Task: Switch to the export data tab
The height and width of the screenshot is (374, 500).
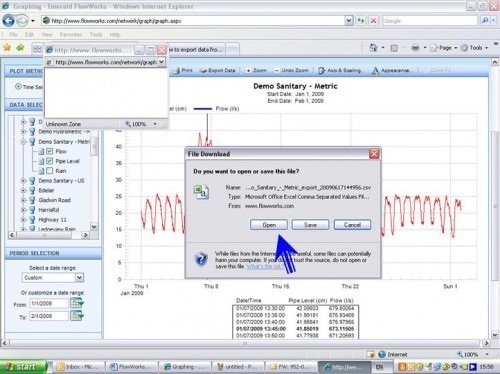Action: pyautogui.click(x=197, y=50)
